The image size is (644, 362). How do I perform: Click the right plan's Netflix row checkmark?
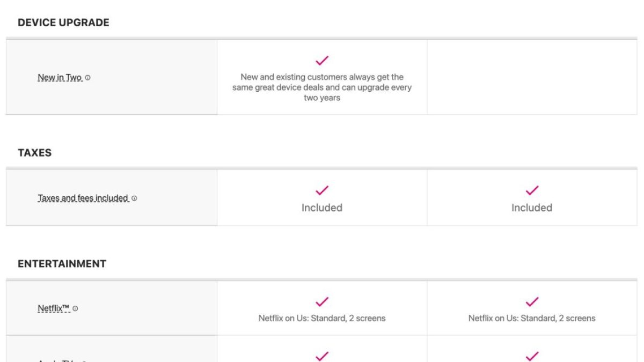tap(532, 301)
